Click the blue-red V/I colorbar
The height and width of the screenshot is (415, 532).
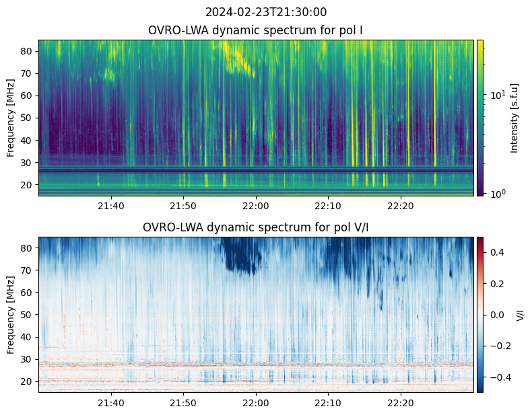(x=480, y=314)
